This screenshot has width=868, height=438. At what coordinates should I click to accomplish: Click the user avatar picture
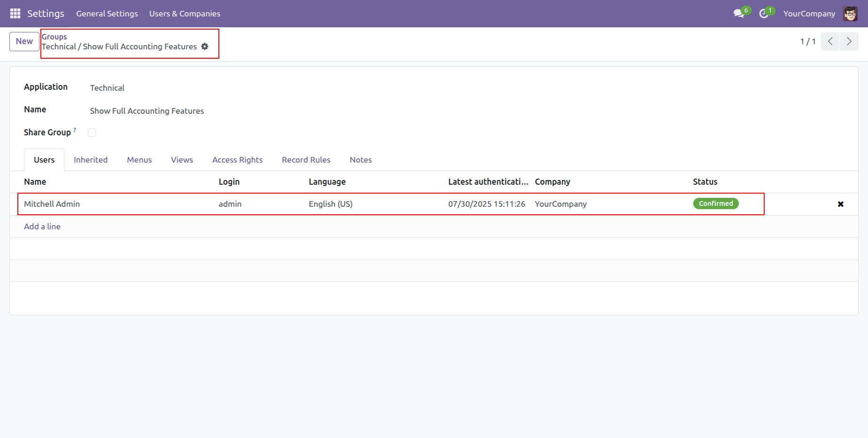pyautogui.click(x=850, y=14)
